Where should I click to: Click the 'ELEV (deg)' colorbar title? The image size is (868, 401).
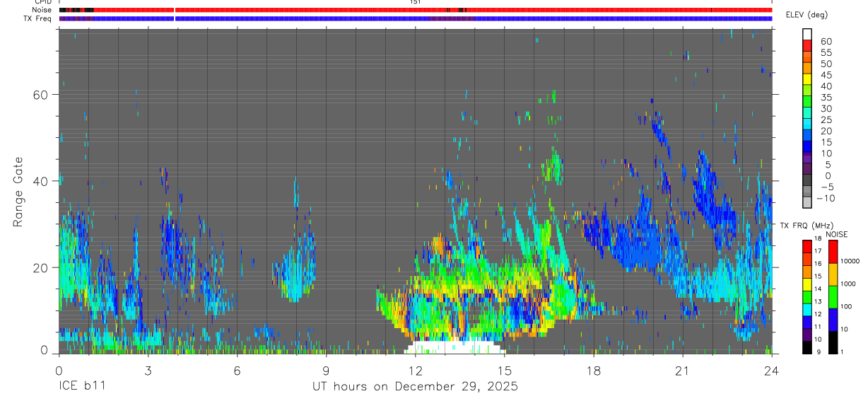click(x=807, y=15)
